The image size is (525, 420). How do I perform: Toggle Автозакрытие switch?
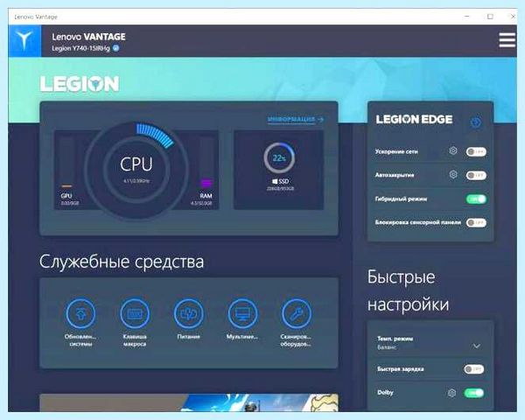click(476, 175)
